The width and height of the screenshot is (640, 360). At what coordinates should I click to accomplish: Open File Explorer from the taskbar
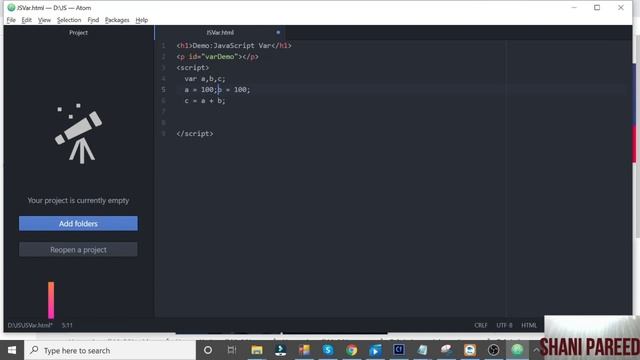[257, 350]
